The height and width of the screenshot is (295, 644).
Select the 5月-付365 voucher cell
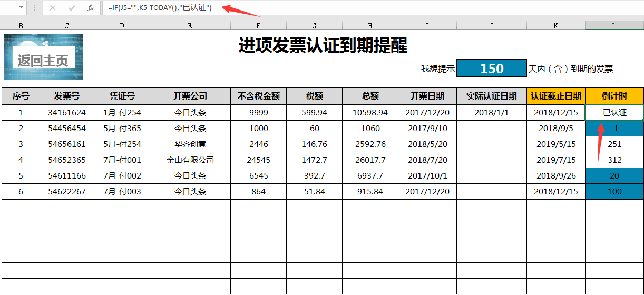click(x=122, y=128)
